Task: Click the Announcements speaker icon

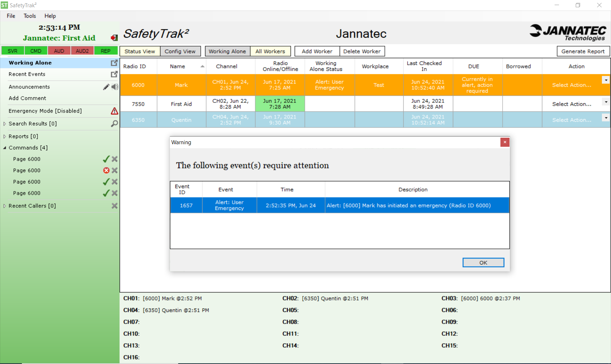Action: [115, 87]
